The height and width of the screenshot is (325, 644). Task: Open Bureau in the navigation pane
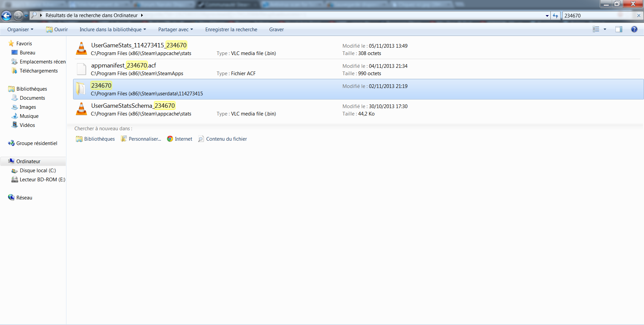tap(28, 53)
